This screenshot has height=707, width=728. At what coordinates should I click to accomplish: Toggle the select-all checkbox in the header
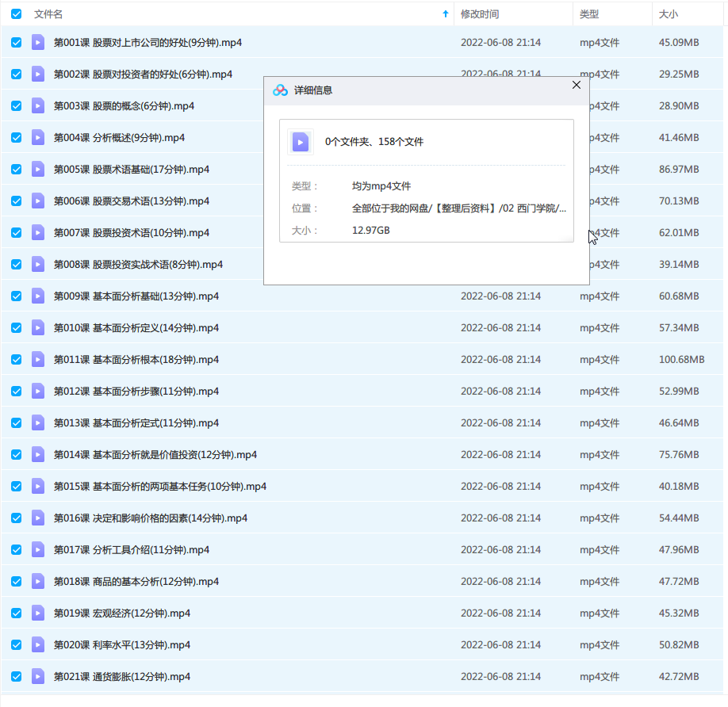[x=15, y=13]
